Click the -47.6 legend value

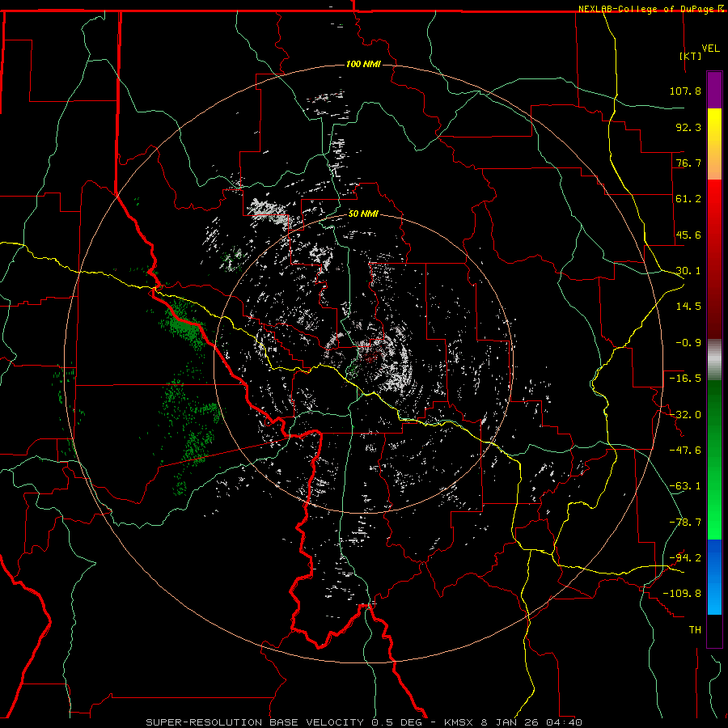[685, 451]
